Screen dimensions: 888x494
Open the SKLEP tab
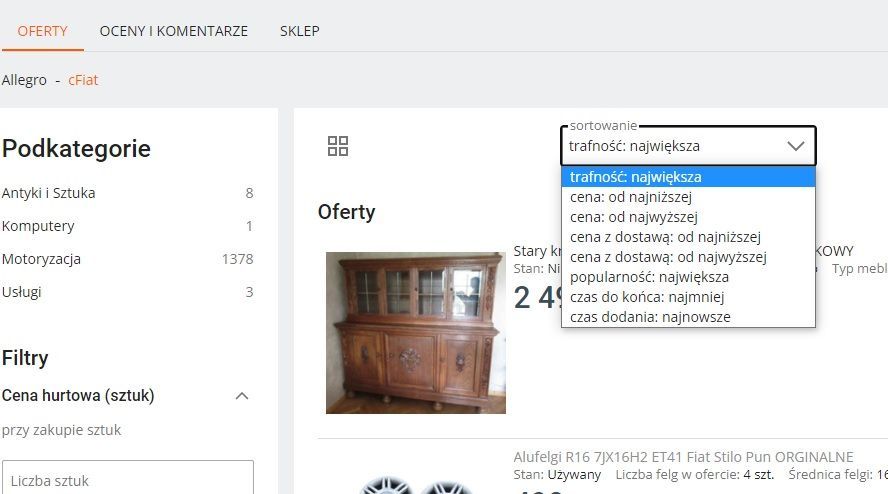(x=300, y=31)
